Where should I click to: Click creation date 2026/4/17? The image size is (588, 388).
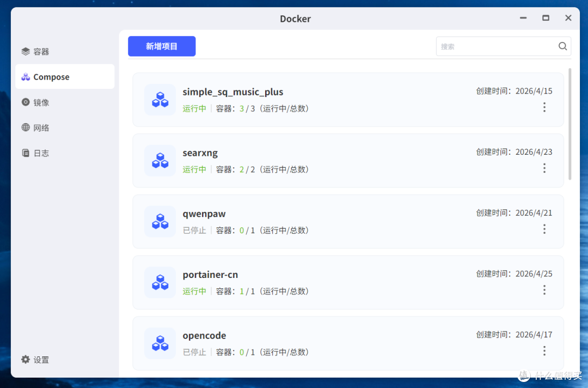(534, 335)
